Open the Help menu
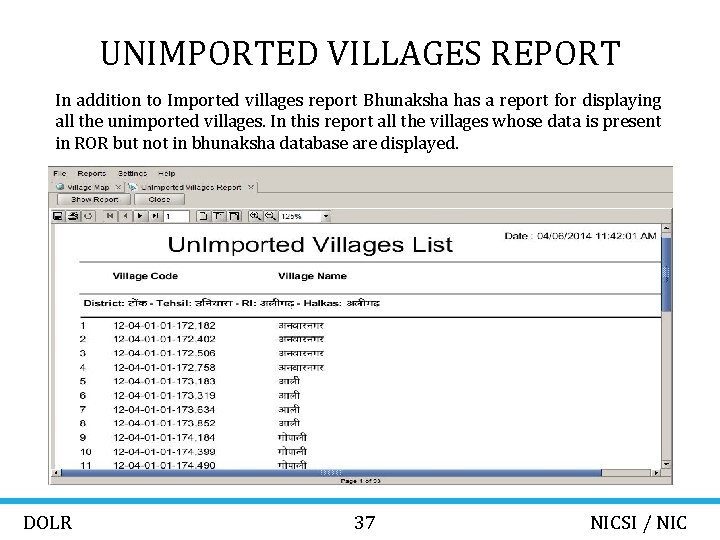720x540 pixels. [167, 174]
